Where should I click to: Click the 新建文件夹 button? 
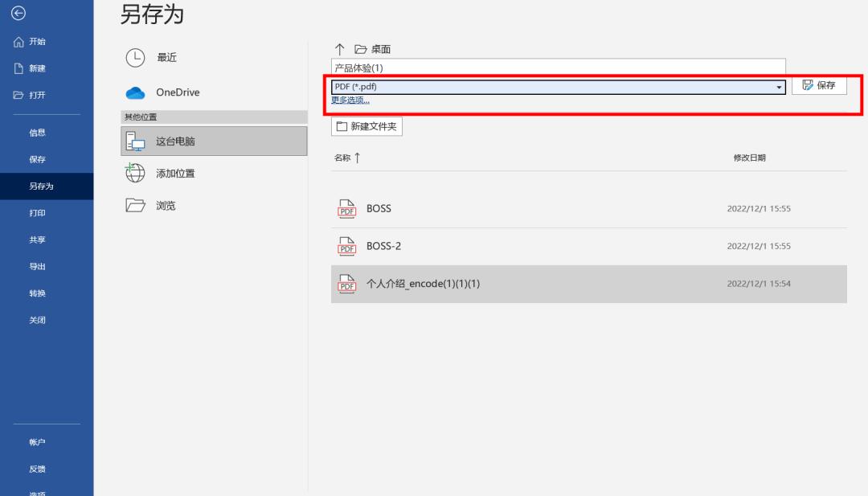click(366, 126)
